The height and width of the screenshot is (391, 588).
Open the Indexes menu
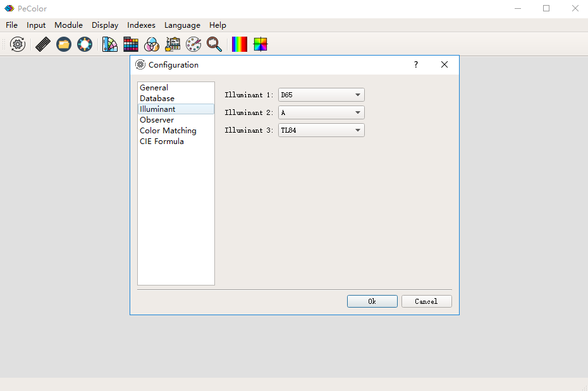(142, 25)
